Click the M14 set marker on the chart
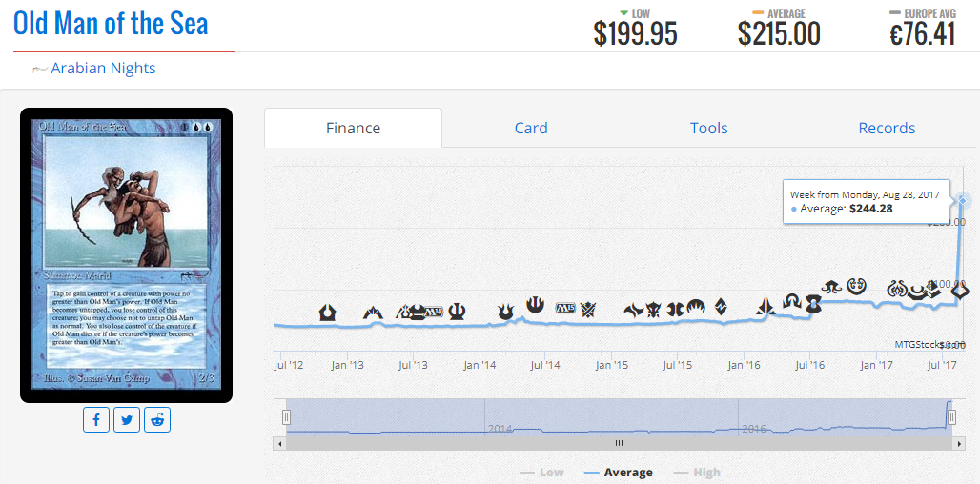 (433, 313)
